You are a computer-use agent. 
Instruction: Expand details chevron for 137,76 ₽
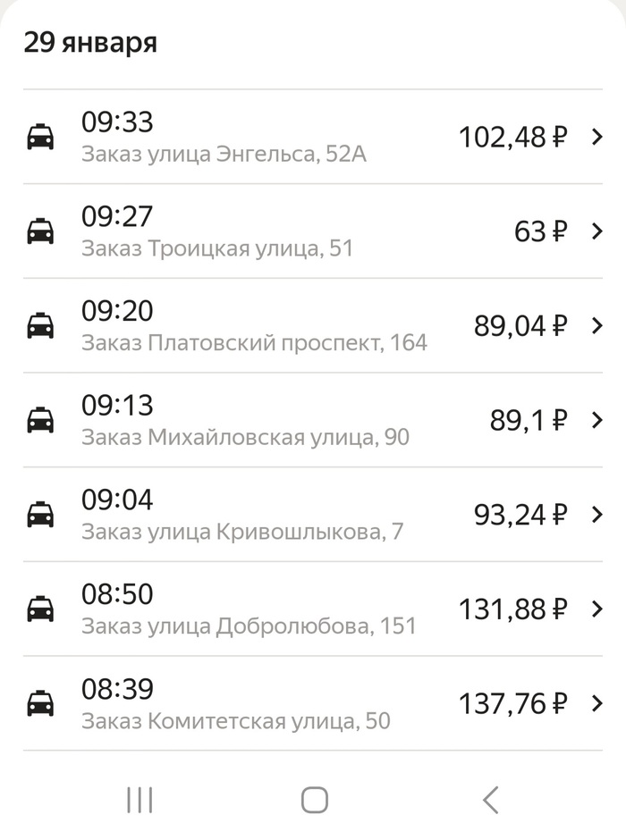coord(597,704)
